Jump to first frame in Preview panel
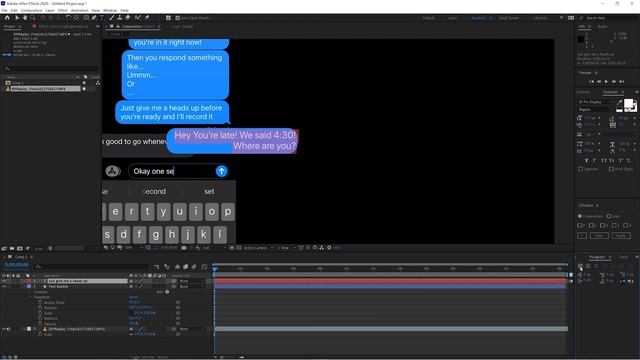The height and width of the screenshot is (360, 640). [x=591, y=82]
